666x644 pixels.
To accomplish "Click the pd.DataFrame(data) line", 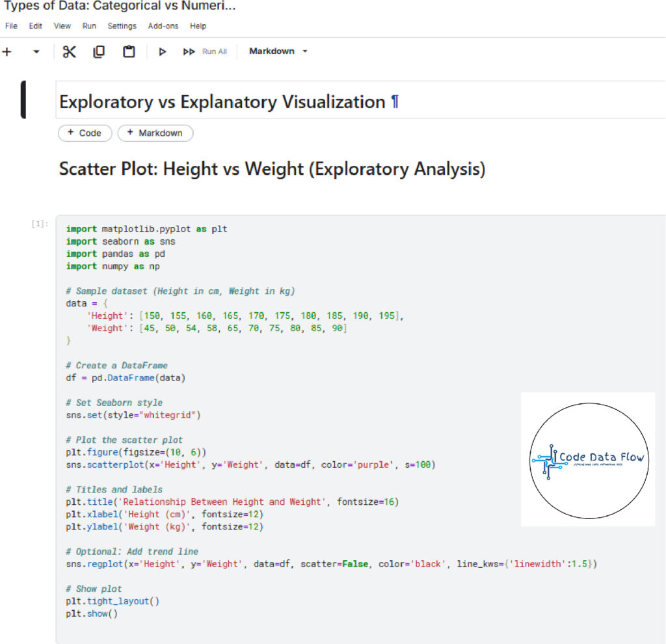I will [126, 378].
